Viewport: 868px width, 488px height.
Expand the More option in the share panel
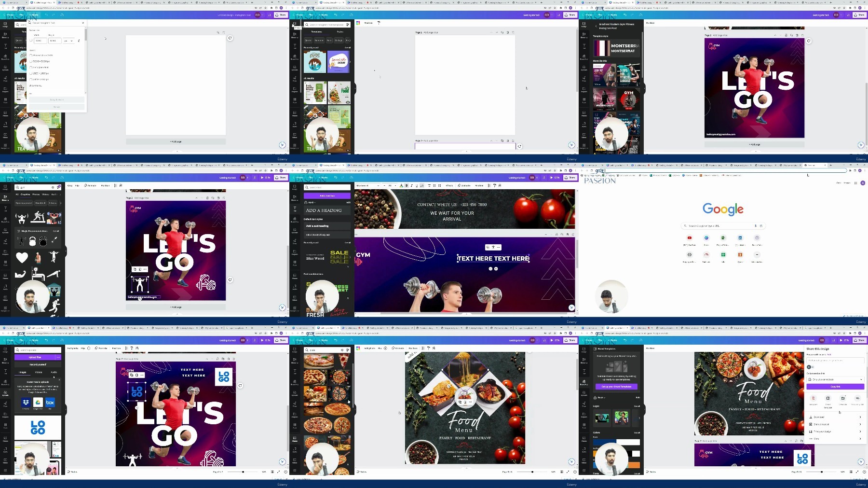click(835, 439)
